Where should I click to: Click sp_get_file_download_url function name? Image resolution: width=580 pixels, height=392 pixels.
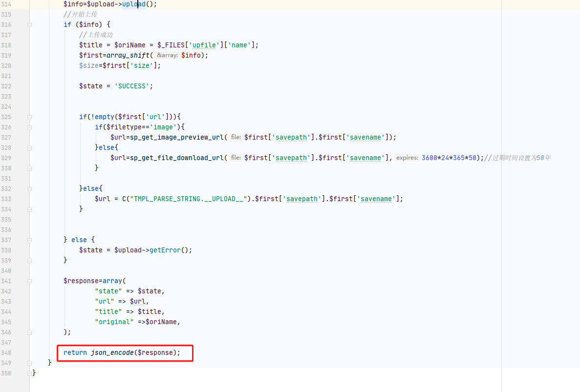(x=177, y=158)
